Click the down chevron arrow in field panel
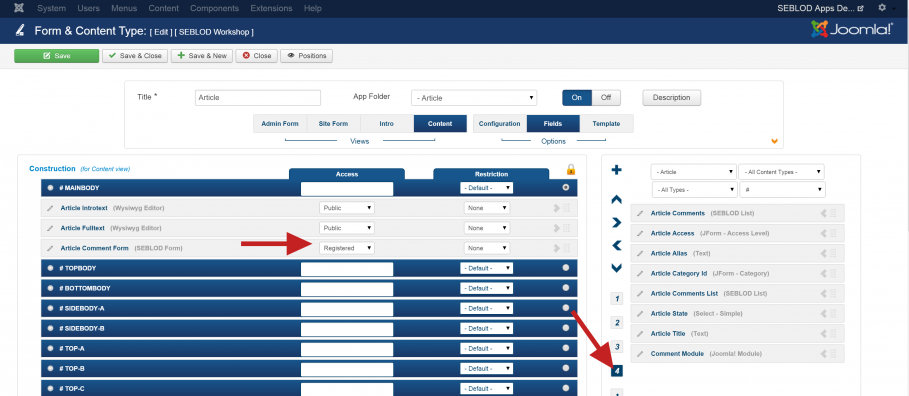The image size is (909, 396). (x=617, y=268)
